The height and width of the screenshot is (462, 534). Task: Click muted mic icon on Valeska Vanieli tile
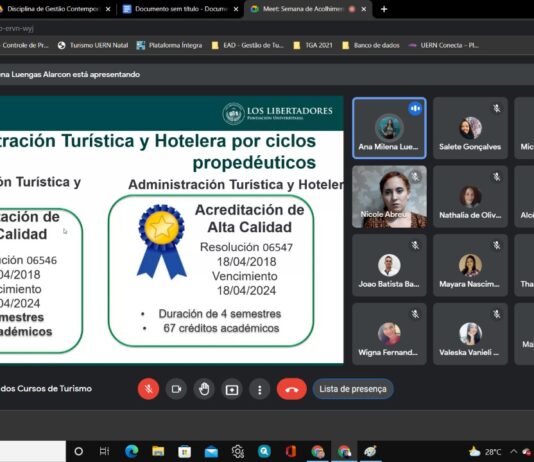(497, 314)
